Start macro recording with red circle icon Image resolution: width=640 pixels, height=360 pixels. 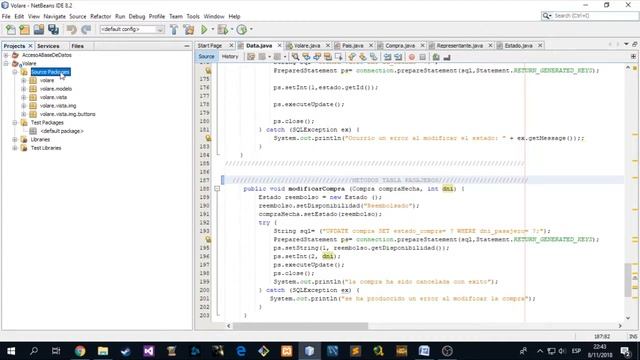(x=412, y=57)
